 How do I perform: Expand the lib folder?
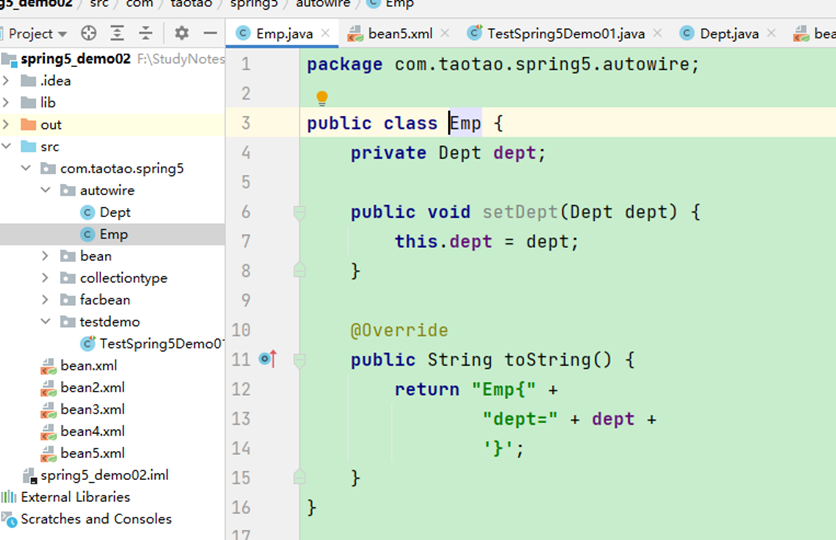tap(6, 102)
